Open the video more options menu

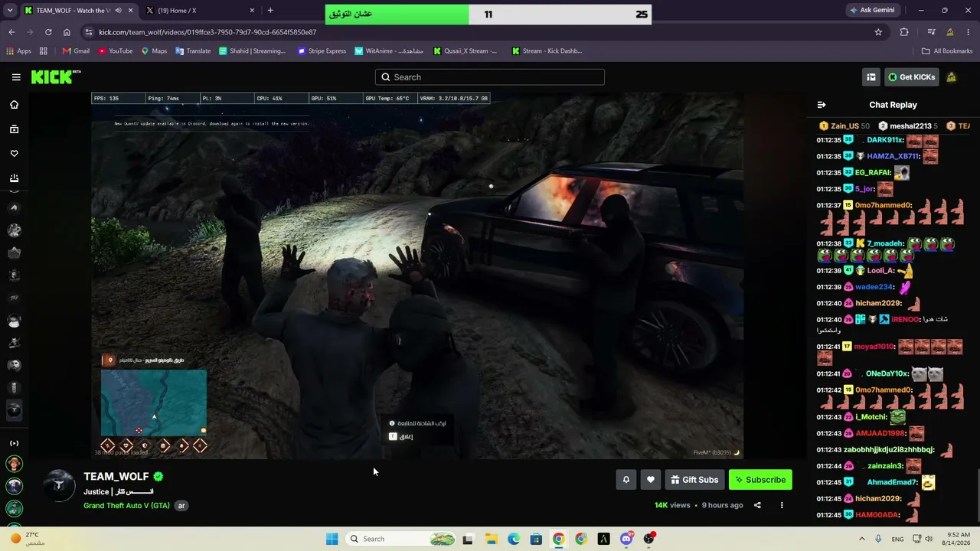pyautogui.click(x=782, y=505)
